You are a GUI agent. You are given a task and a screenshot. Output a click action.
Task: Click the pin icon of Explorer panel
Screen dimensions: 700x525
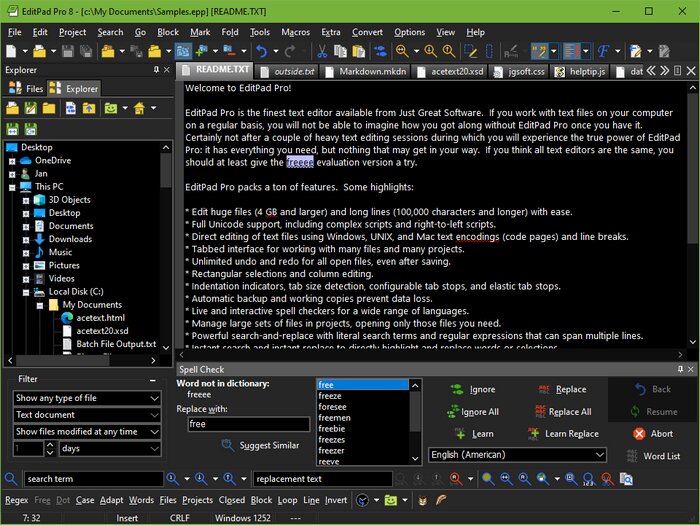tap(156, 70)
